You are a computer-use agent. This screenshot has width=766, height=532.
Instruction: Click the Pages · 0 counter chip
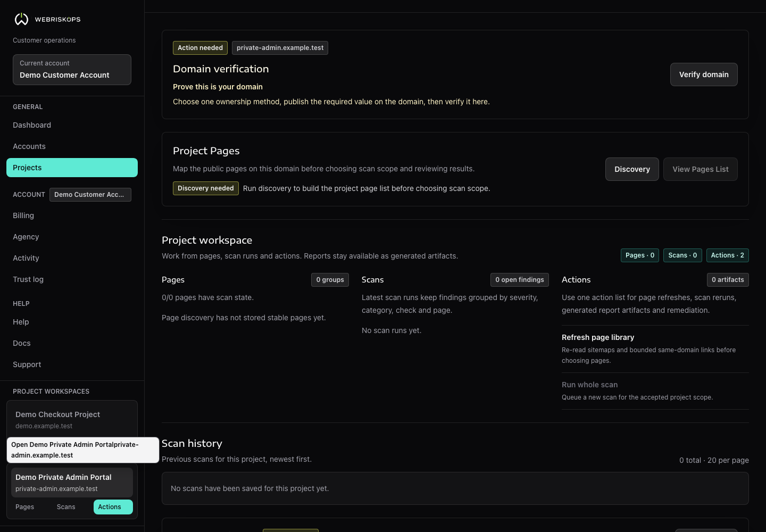coord(640,255)
